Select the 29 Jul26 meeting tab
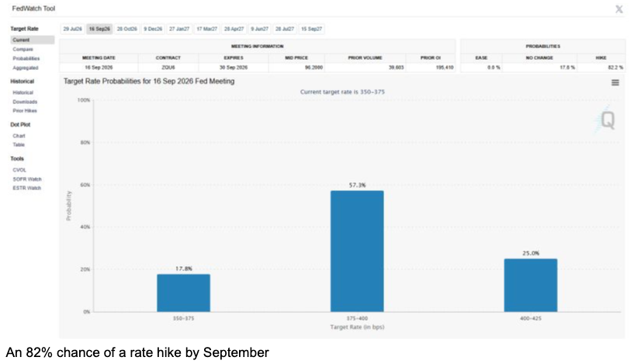This screenshot has width=641, height=364. tap(72, 29)
